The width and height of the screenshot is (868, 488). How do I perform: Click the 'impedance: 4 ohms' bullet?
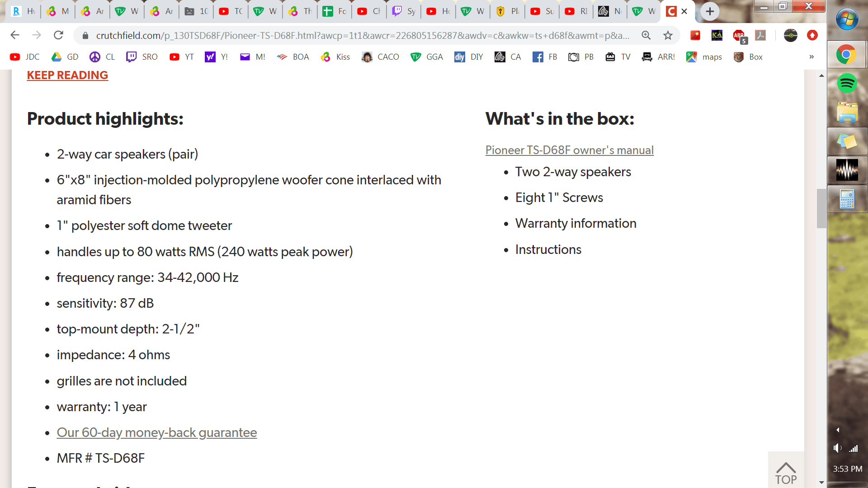113,355
